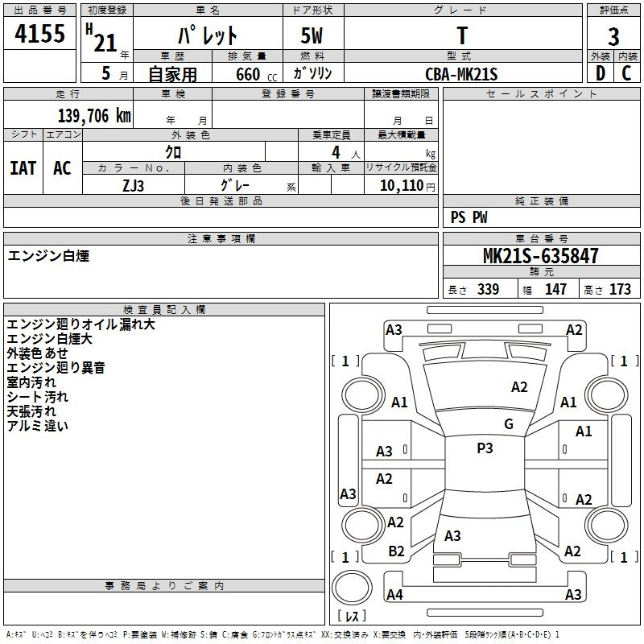The image size is (644, 644).
Task: Click the レス label below the diagram
Action: click(353, 617)
